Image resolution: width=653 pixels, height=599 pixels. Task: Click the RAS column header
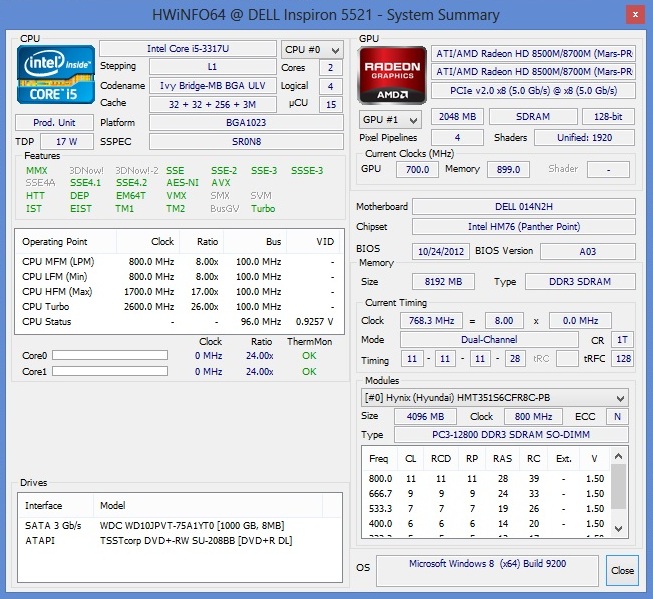point(503,459)
